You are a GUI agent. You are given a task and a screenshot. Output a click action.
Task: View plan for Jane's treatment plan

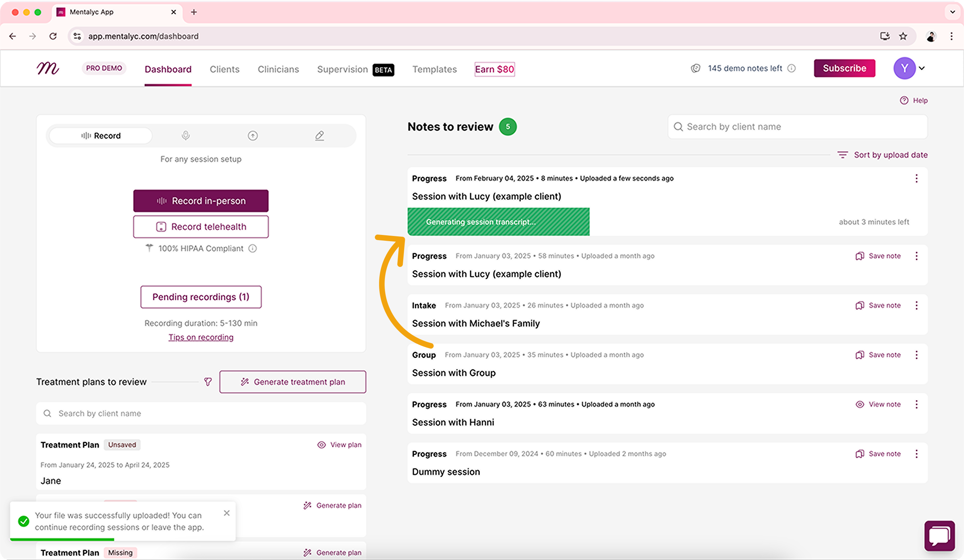point(339,445)
